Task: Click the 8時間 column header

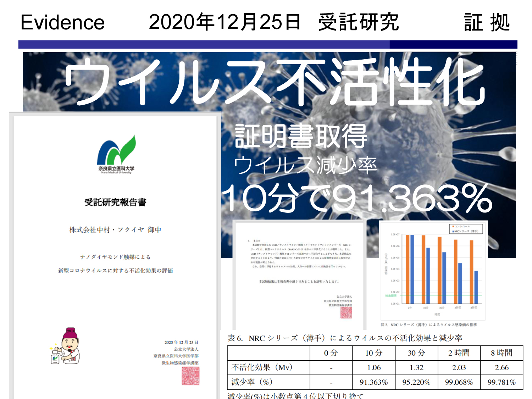Action: pyautogui.click(x=501, y=353)
